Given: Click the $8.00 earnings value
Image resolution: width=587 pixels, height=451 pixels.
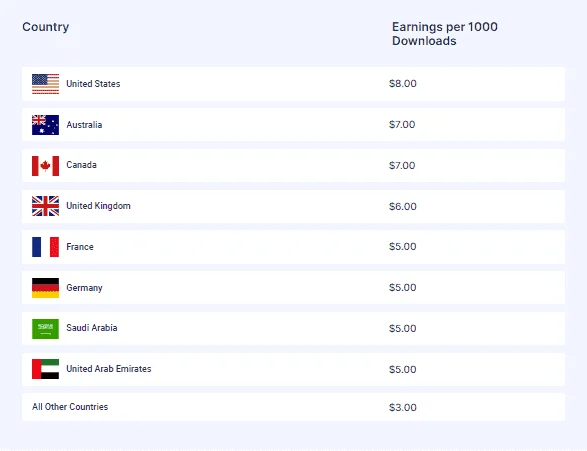Looking at the screenshot, I should click(x=403, y=83).
